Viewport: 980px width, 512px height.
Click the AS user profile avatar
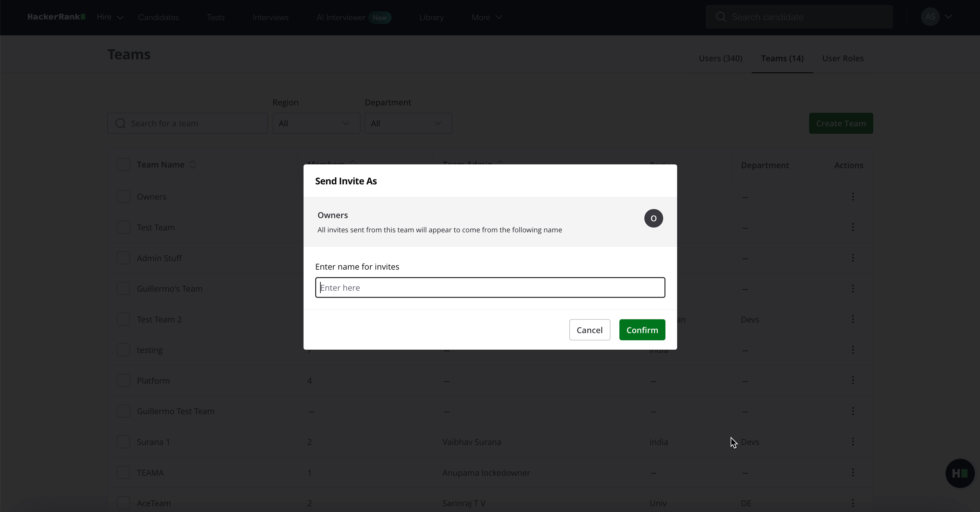point(930,17)
